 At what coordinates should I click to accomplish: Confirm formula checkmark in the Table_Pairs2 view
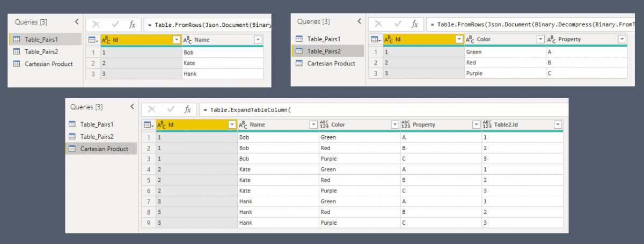click(x=397, y=24)
